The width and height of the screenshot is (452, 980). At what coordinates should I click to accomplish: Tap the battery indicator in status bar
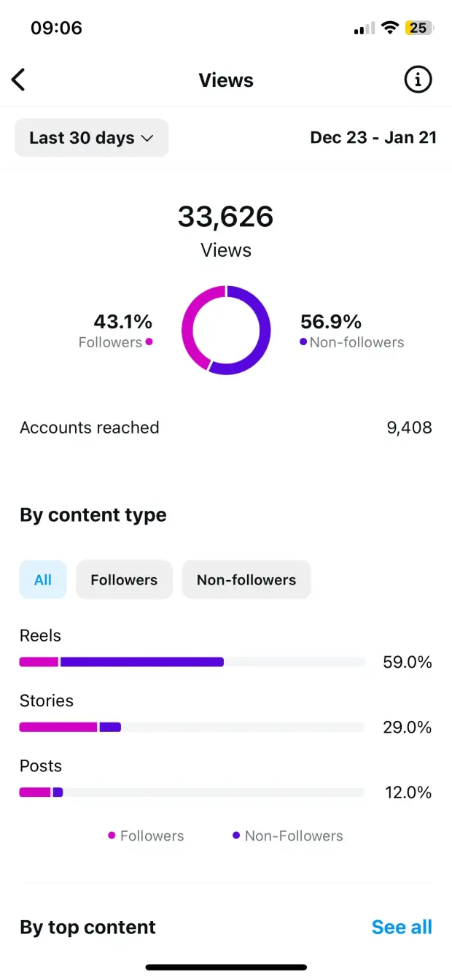coord(418,28)
